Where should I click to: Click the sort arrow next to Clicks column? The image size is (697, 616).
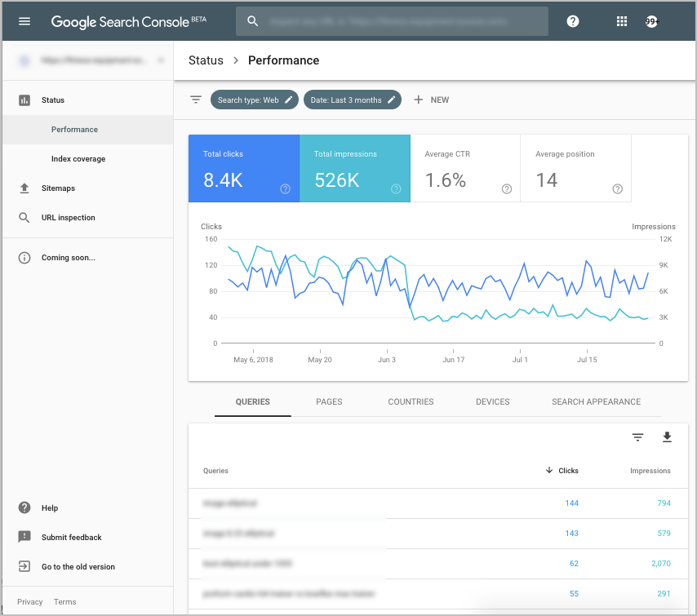pyautogui.click(x=549, y=470)
